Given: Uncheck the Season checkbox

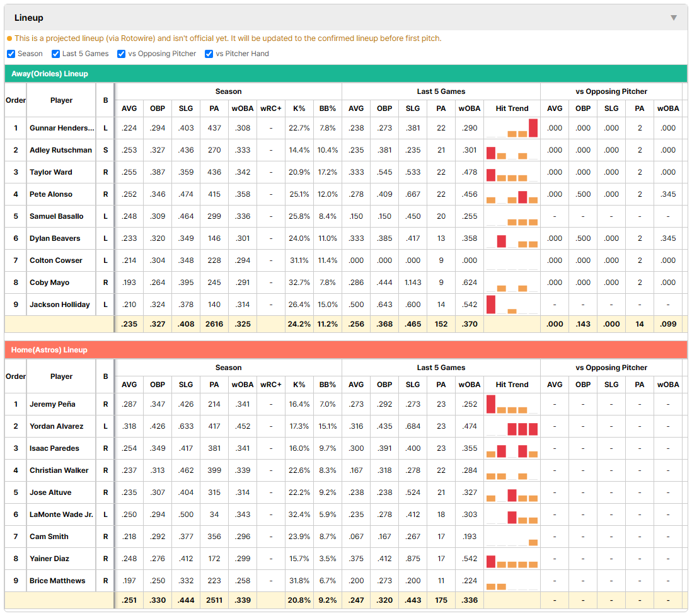Looking at the screenshot, I should pos(11,54).
